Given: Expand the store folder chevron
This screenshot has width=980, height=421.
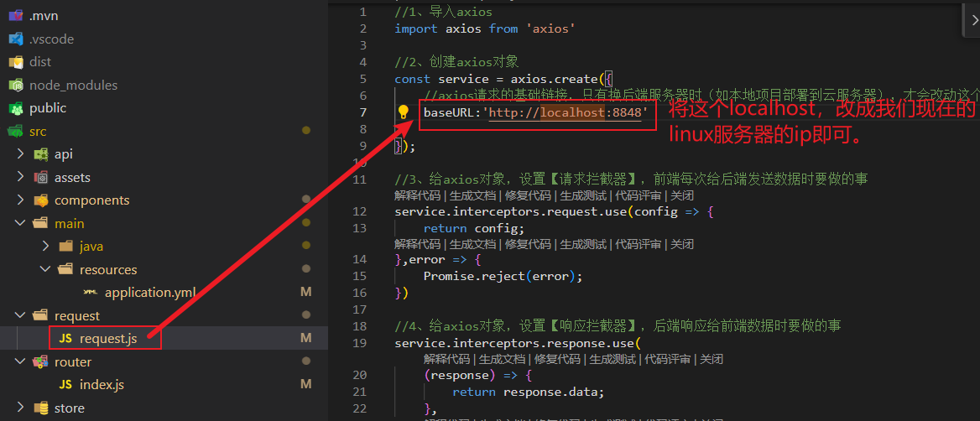Looking at the screenshot, I should [x=21, y=408].
